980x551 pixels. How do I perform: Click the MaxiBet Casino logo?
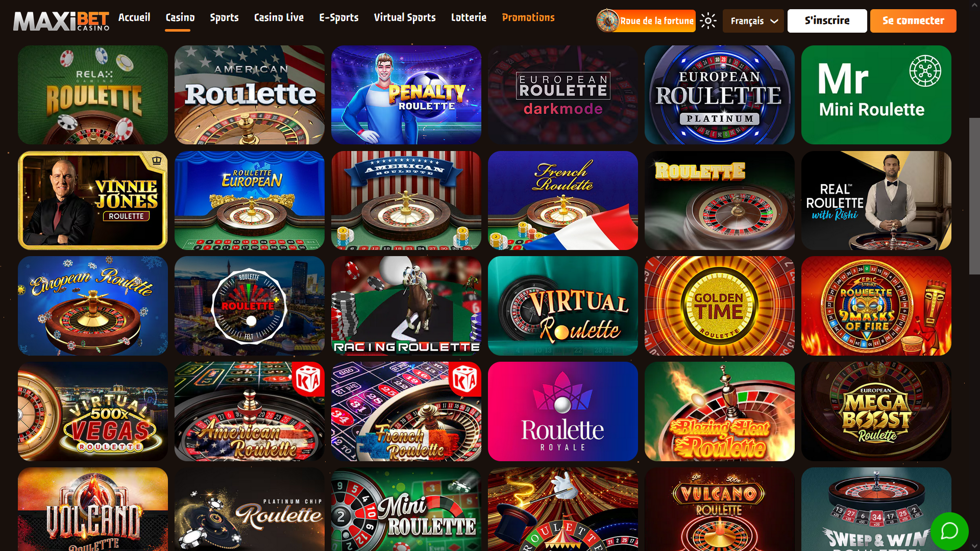coord(61,21)
